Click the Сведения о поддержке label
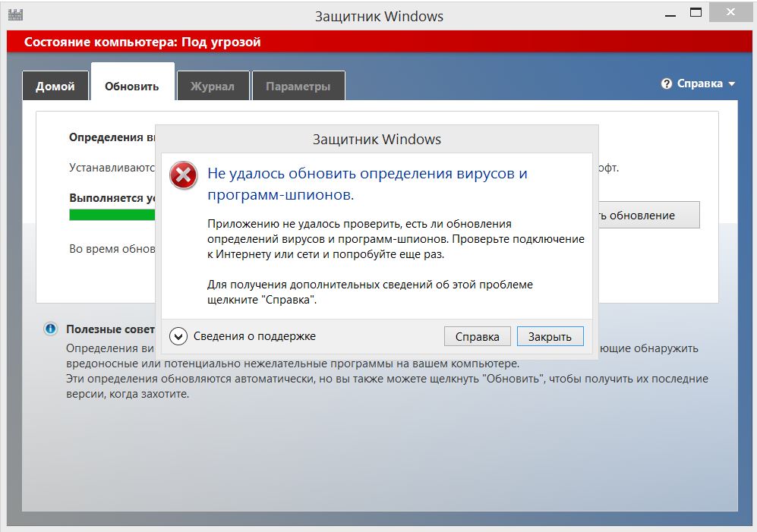Viewport: 757px width, 532px height. [254, 336]
